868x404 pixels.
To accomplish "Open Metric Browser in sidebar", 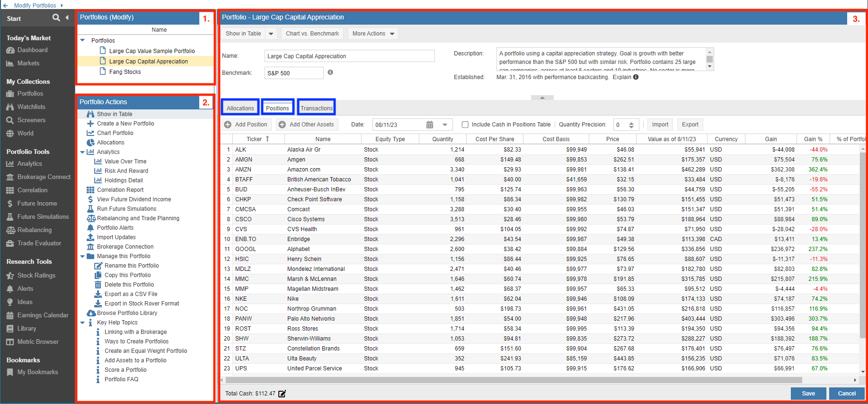I will tap(38, 342).
